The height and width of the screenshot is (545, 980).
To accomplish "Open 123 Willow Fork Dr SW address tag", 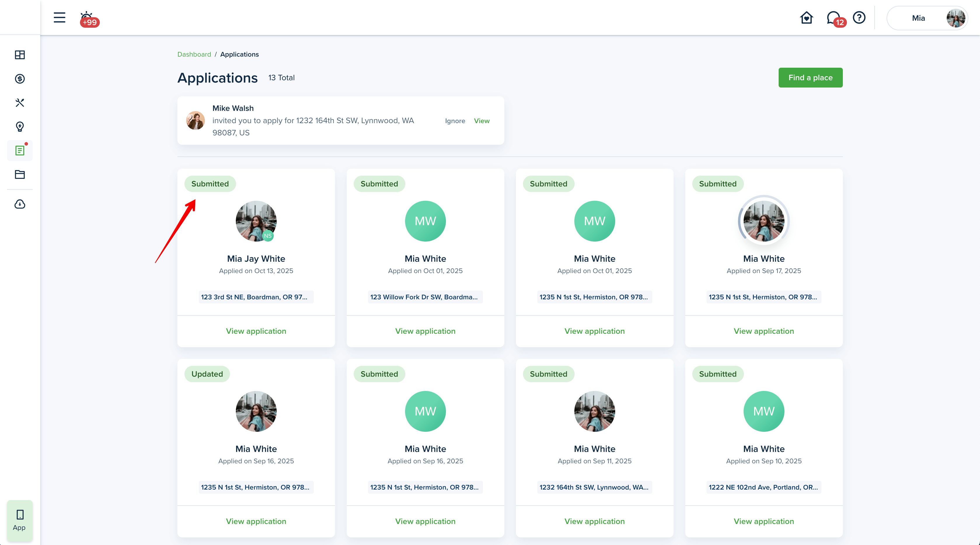I will (425, 297).
